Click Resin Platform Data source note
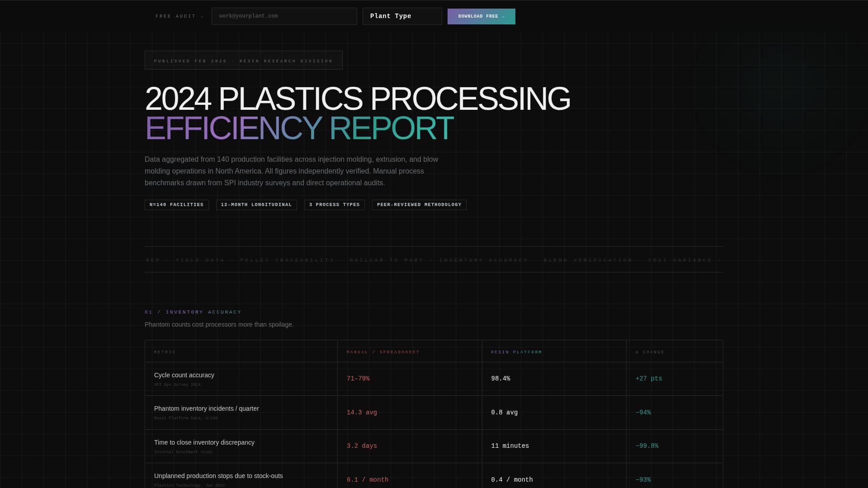This screenshot has width=868, height=488. tap(186, 418)
